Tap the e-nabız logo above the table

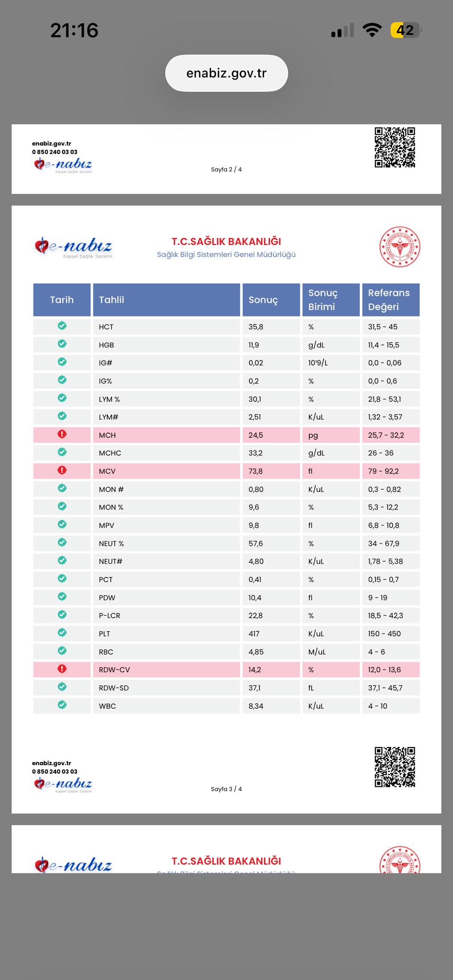coord(73,247)
